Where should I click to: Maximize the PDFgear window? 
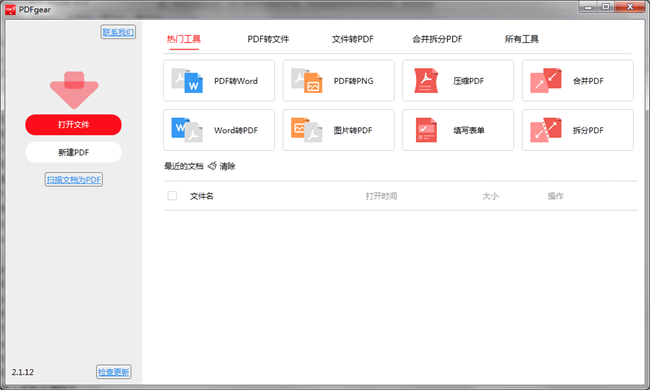coord(606,7)
